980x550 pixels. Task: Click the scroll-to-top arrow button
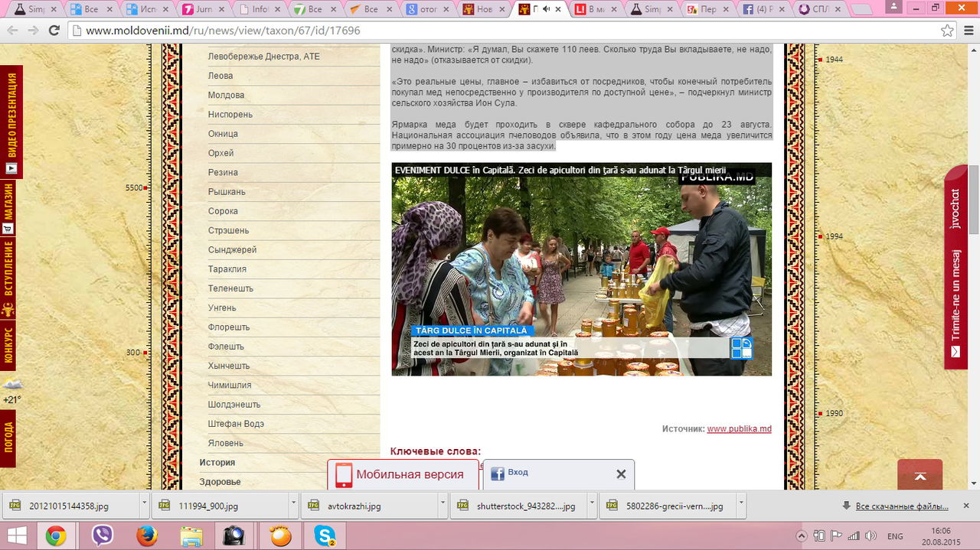coord(920,476)
